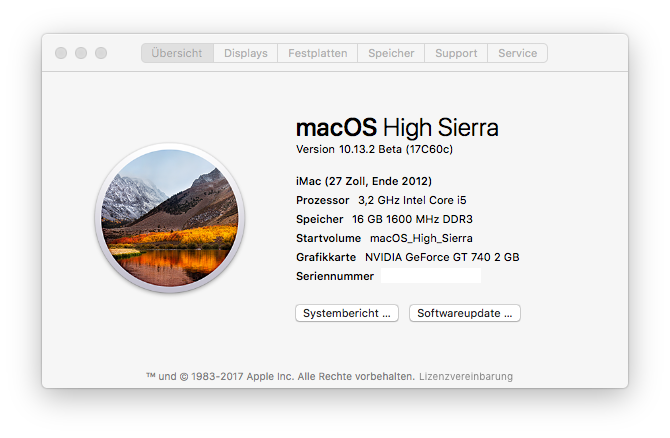Click the iMac 27 Zoll model line
670x438 pixels.
tap(364, 181)
